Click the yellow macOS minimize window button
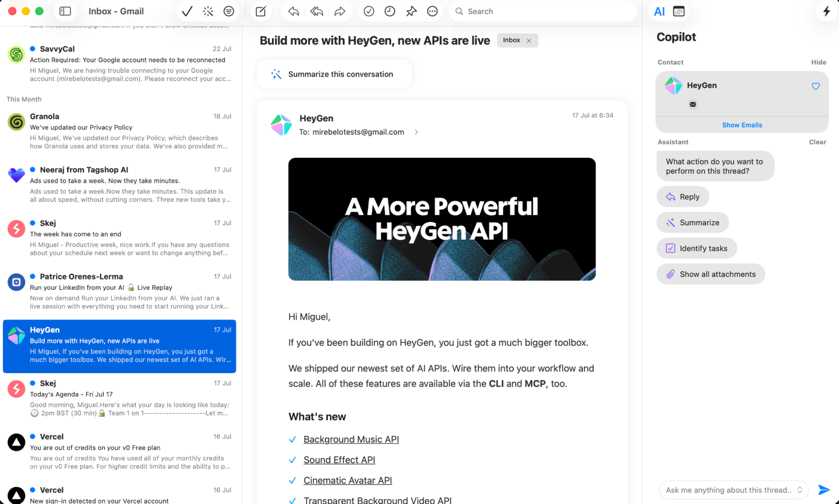 point(26,11)
